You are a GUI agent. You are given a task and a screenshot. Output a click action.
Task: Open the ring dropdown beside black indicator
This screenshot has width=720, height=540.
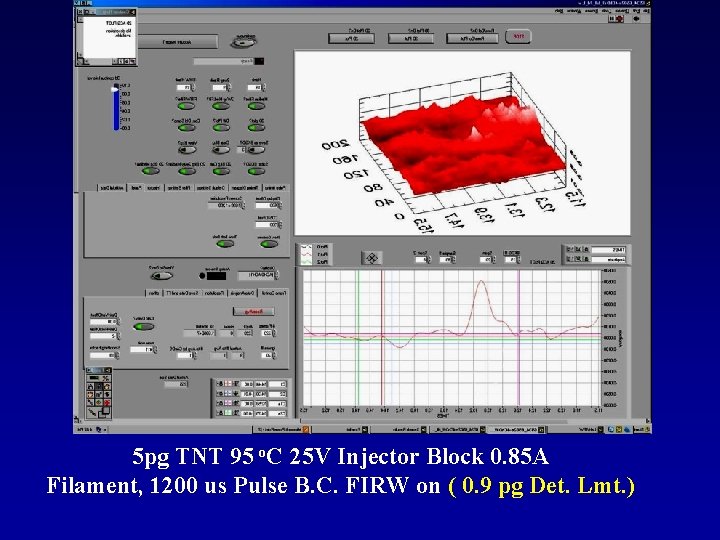tap(258, 275)
